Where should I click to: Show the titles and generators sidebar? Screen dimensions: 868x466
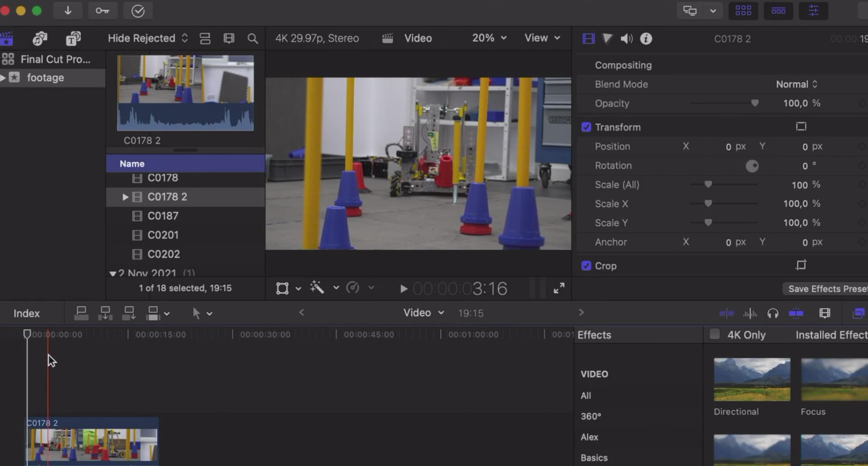click(73, 39)
